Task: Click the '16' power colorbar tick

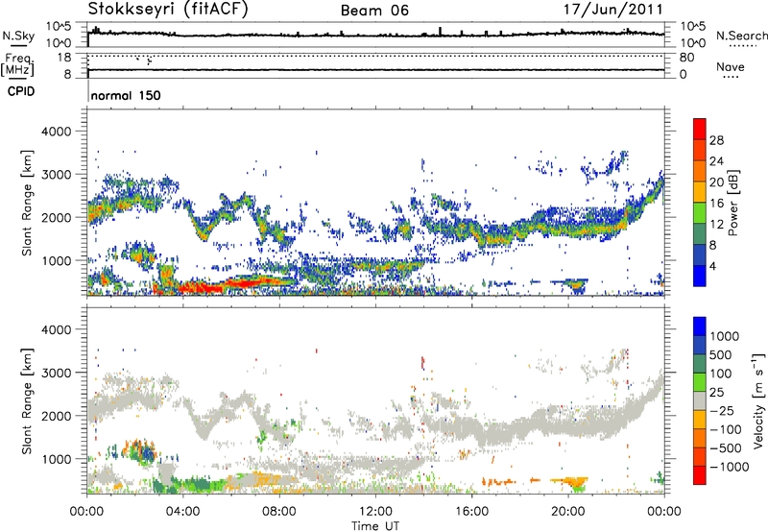Action: [716, 204]
